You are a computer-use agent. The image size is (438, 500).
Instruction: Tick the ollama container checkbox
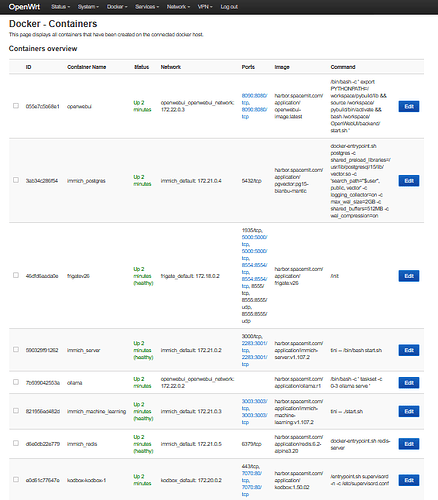coord(16,382)
